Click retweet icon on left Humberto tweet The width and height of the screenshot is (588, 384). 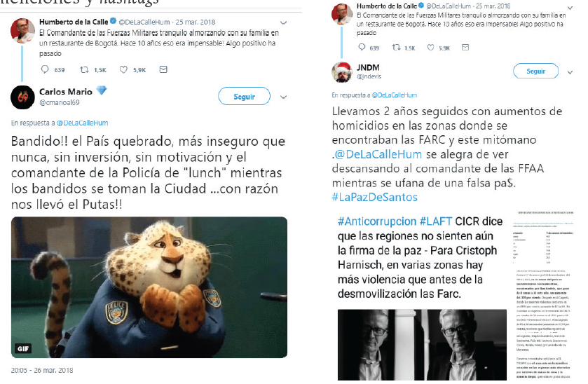click(84, 69)
